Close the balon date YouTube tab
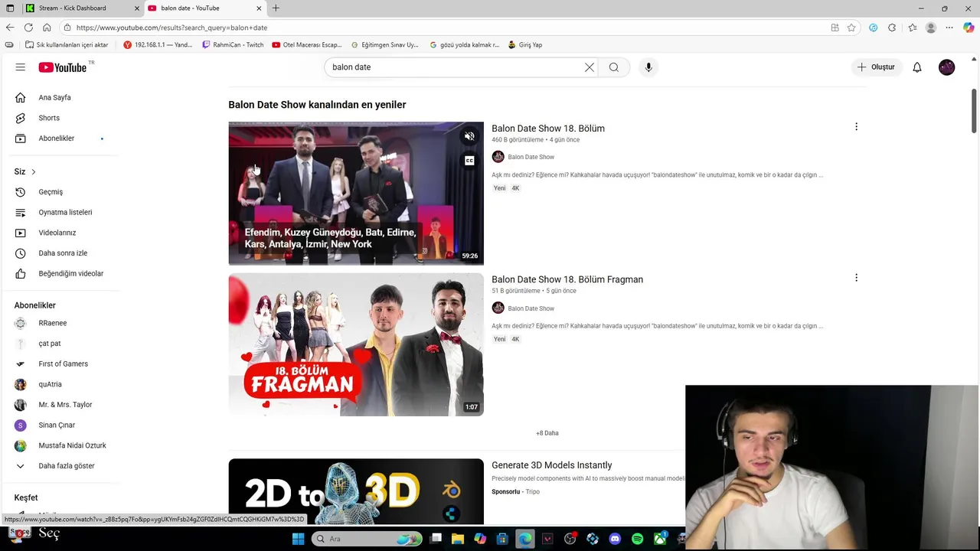Image resolution: width=980 pixels, height=551 pixels. coord(259,8)
